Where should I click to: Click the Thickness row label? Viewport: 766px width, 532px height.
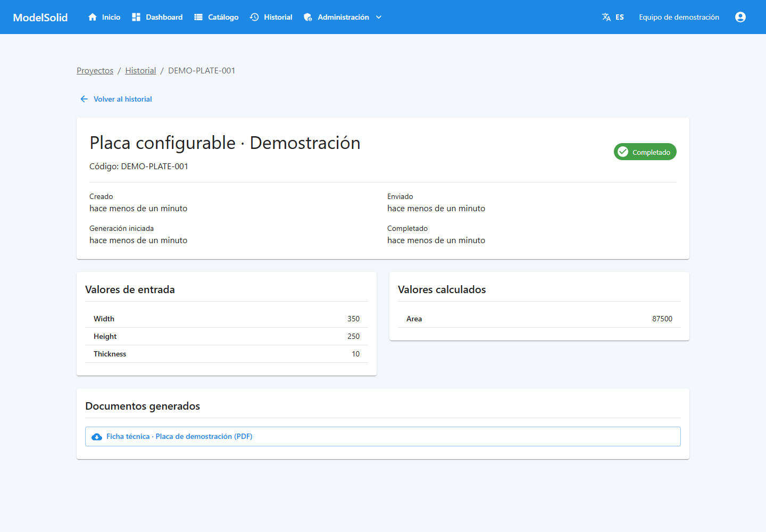click(x=110, y=354)
